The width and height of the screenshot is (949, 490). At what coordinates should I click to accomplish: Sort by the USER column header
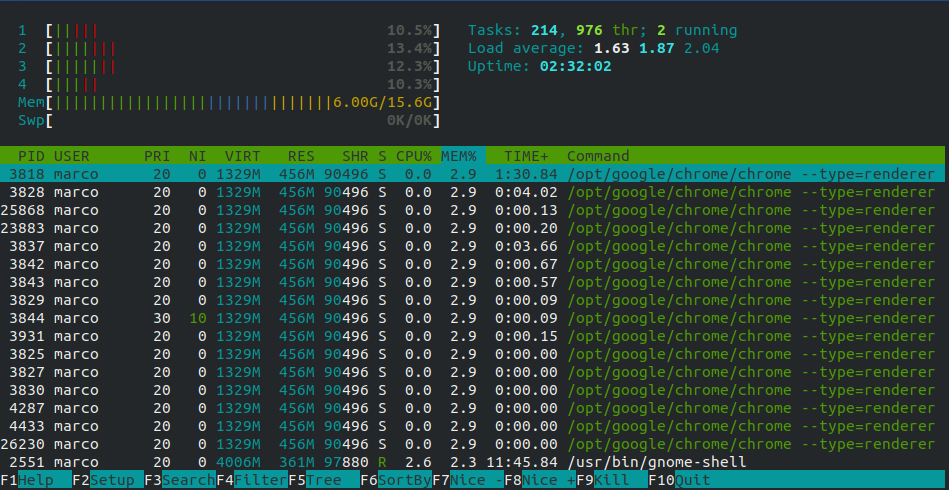(x=71, y=156)
